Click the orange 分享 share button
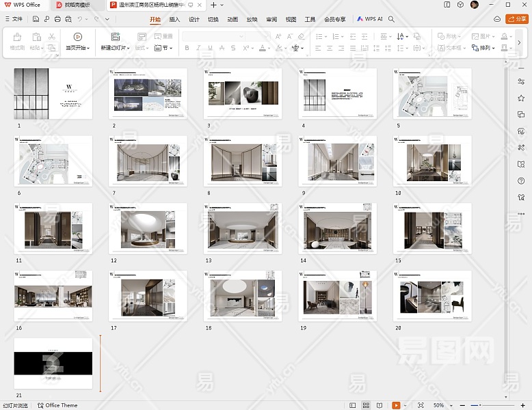 tap(516, 19)
